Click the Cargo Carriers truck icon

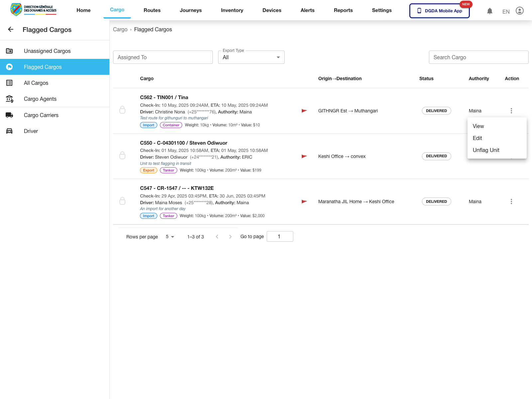click(9, 115)
